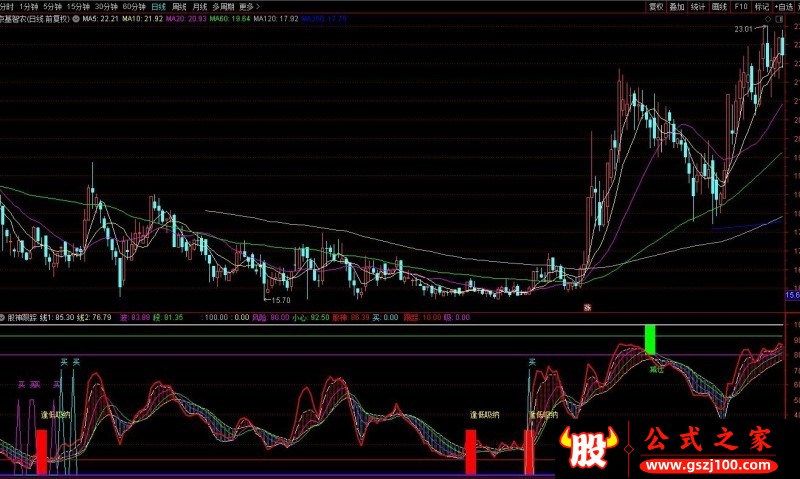Image resolution: width=800 pixels, height=479 pixels.
Task: Click the 标记 mark button
Action: pos(762,7)
